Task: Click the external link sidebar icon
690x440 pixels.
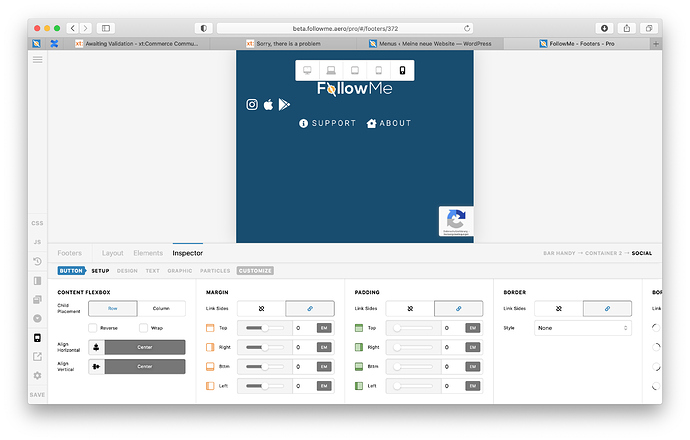Action: point(37,357)
